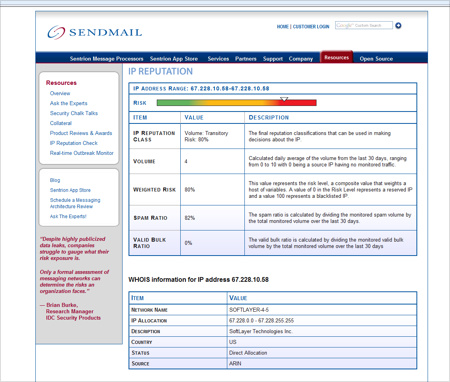Open IP Reputation Check link
The height and width of the screenshot is (382, 450).
(x=74, y=143)
